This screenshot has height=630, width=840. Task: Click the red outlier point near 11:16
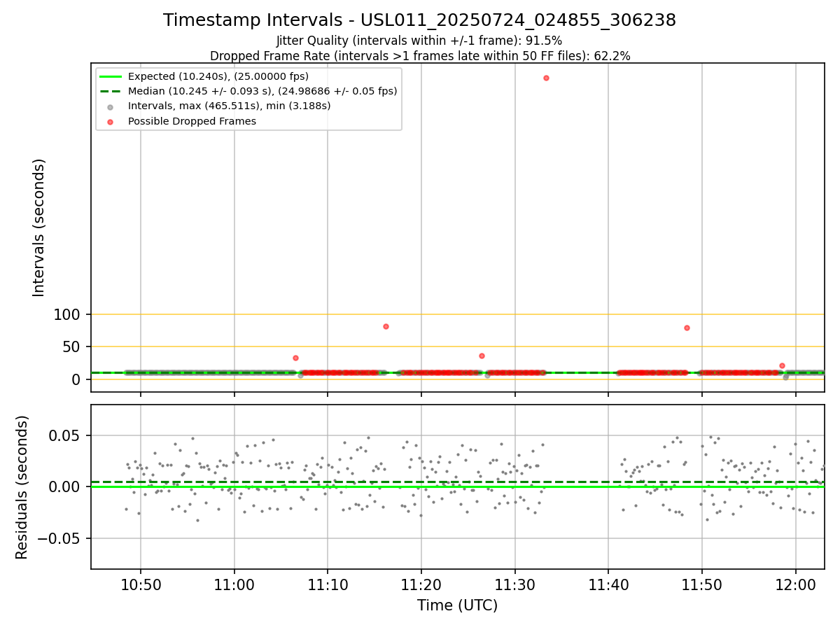tap(386, 326)
